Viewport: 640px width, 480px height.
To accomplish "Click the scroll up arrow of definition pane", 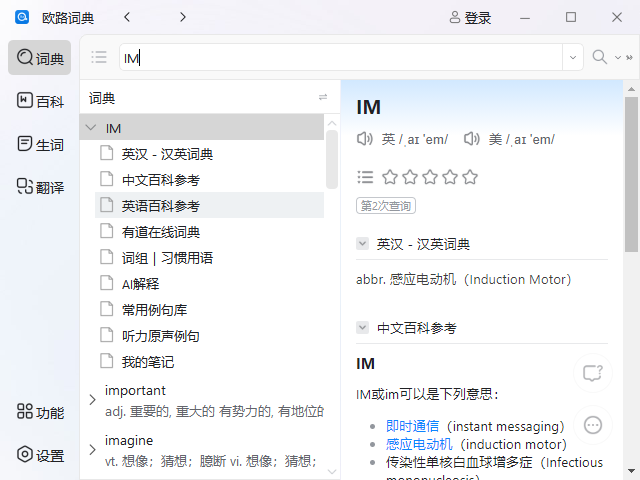I will click(x=631, y=89).
